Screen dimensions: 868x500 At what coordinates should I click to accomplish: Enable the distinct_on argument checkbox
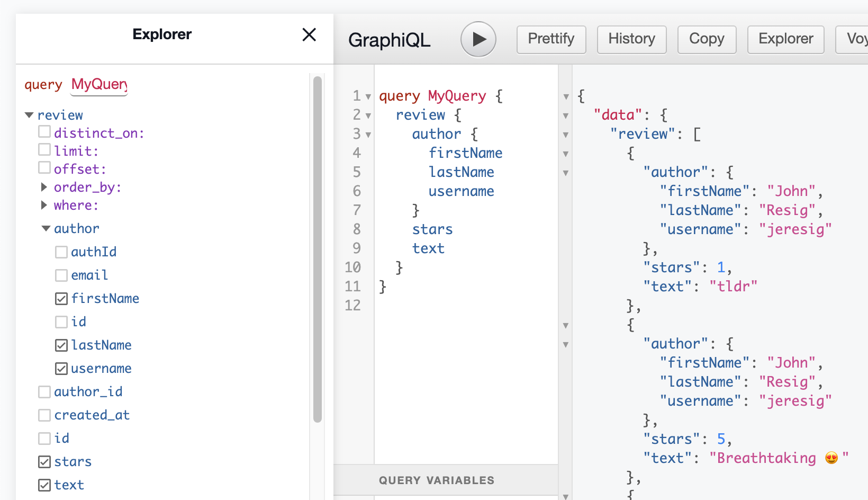(x=44, y=131)
